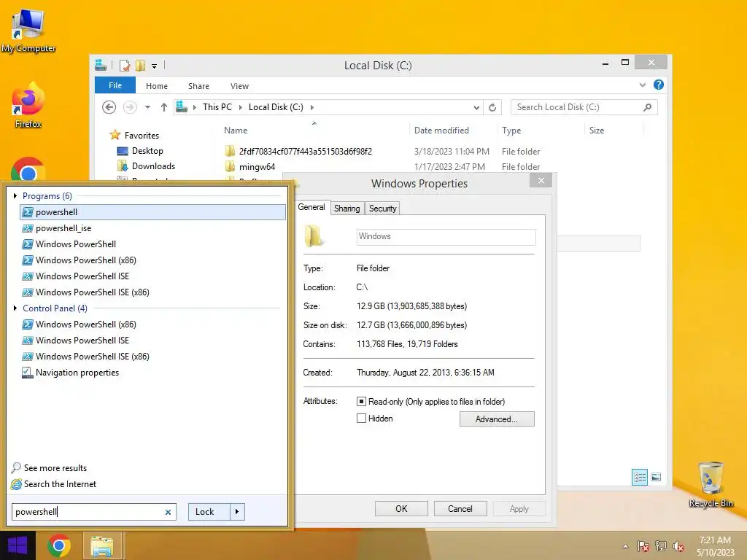Switch to Details view icon
The image size is (747, 560).
point(639,477)
